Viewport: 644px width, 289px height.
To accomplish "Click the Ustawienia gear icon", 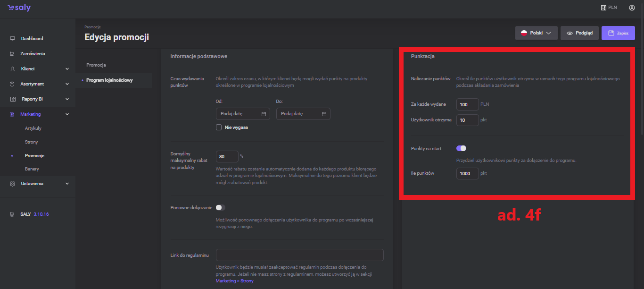I will 12,184.
